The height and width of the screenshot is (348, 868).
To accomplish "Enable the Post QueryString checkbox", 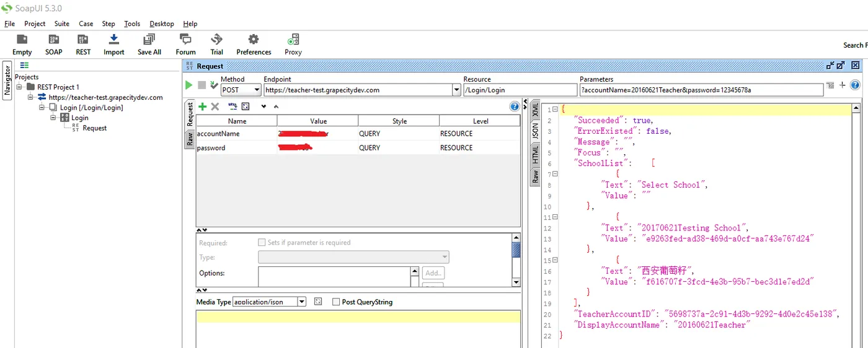I will pos(336,302).
